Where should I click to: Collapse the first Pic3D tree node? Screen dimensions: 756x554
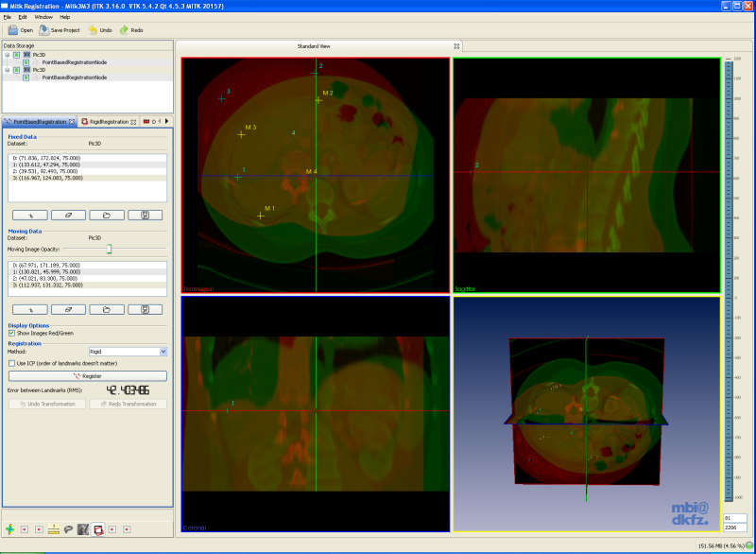(8, 55)
